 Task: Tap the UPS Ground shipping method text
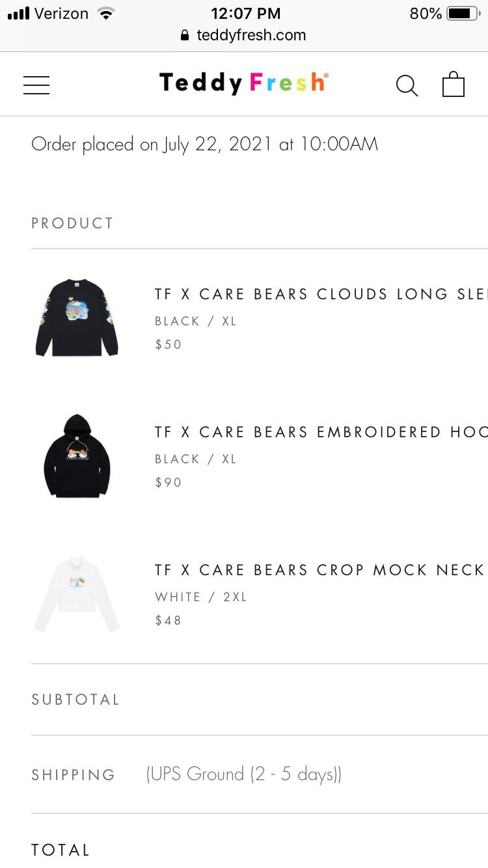point(244,774)
